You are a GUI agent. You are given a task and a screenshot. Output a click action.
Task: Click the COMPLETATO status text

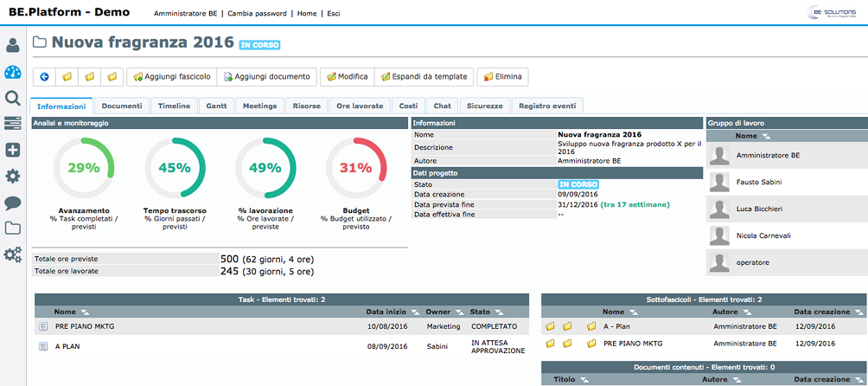[494, 327]
